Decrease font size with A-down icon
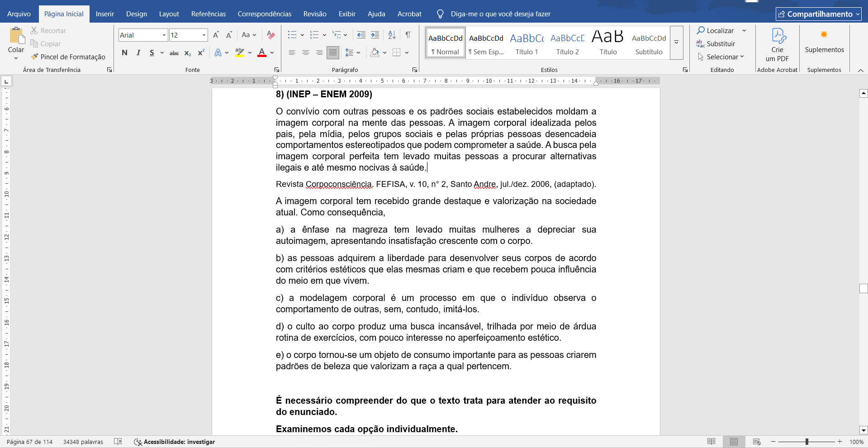 tap(229, 35)
